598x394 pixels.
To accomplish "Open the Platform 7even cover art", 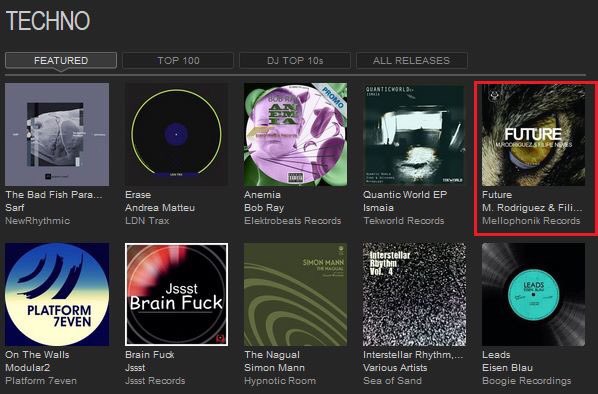I will pyautogui.click(x=57, y=294).
